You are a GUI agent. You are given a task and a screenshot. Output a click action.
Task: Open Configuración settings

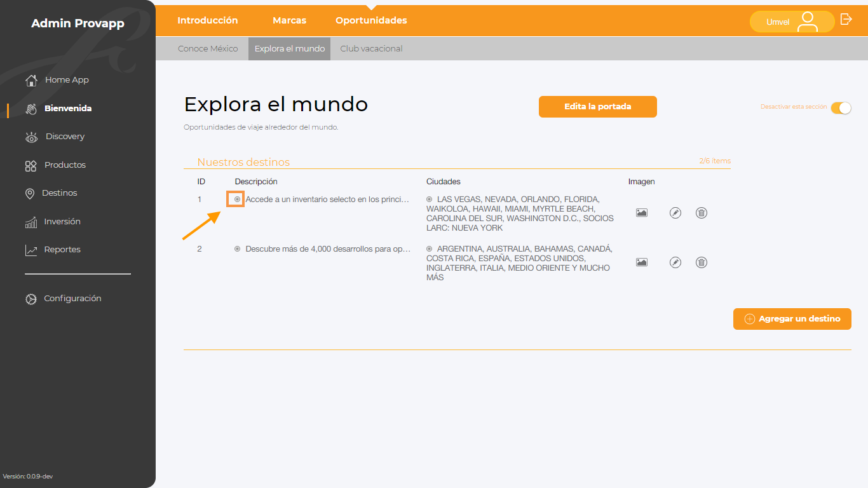click(x=72, y=299)
